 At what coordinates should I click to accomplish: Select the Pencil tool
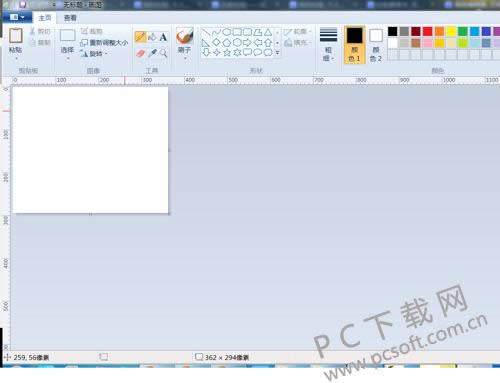[141, 37]
